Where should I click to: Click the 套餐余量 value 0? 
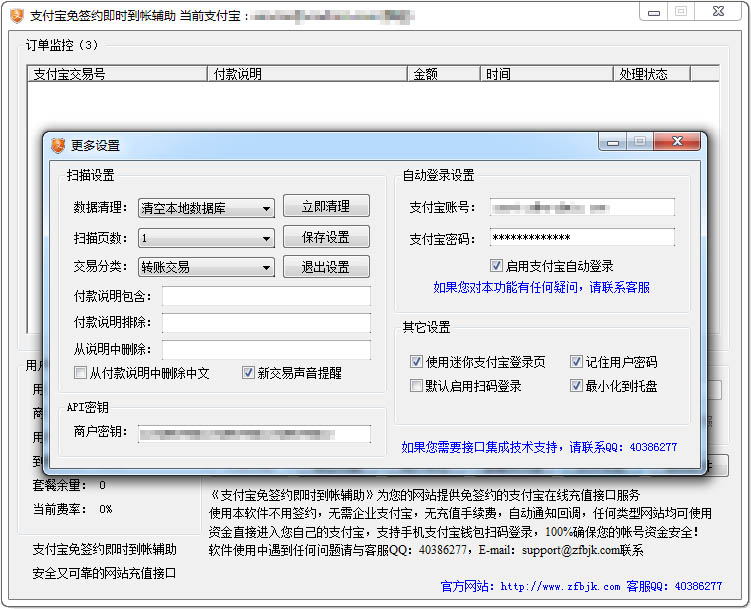(x=102, y=485)
